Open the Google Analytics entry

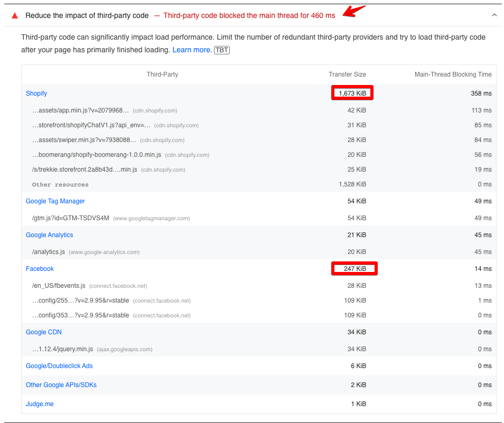tap(49, 234)
